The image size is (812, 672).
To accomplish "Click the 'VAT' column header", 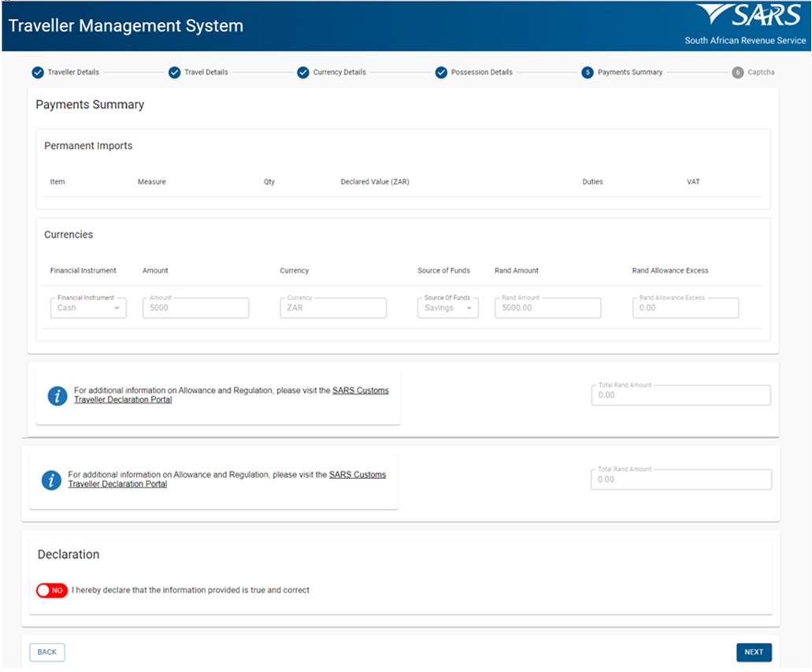I will tap(693, 182).
